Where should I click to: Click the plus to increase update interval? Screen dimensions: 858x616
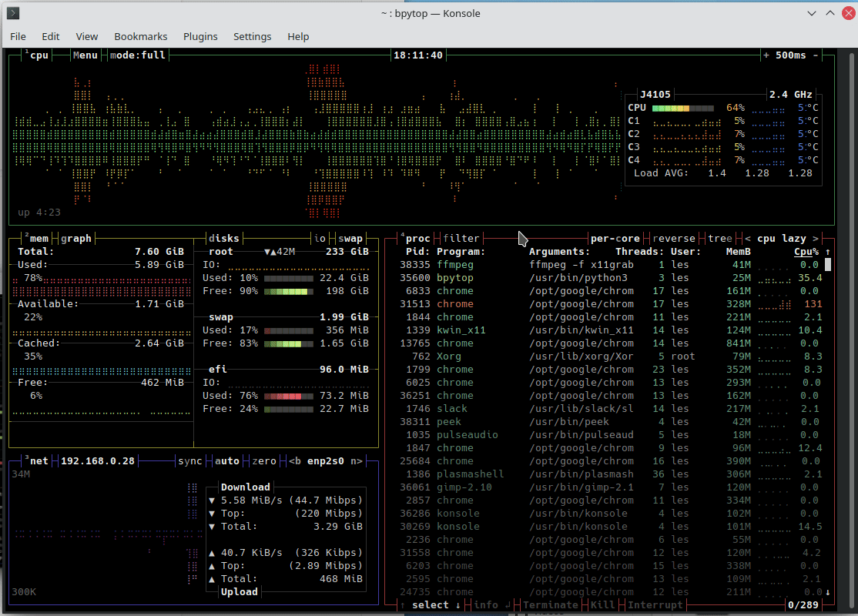766,55
